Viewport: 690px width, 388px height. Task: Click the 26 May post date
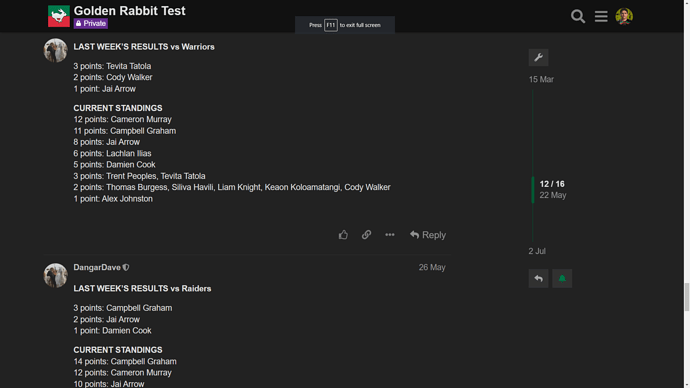432,267
